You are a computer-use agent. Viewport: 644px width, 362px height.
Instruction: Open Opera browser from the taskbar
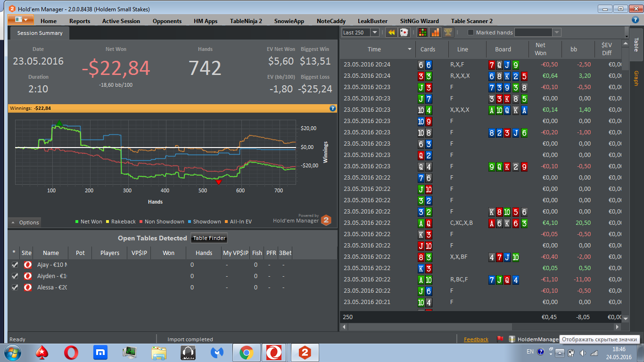coord(71,353)
